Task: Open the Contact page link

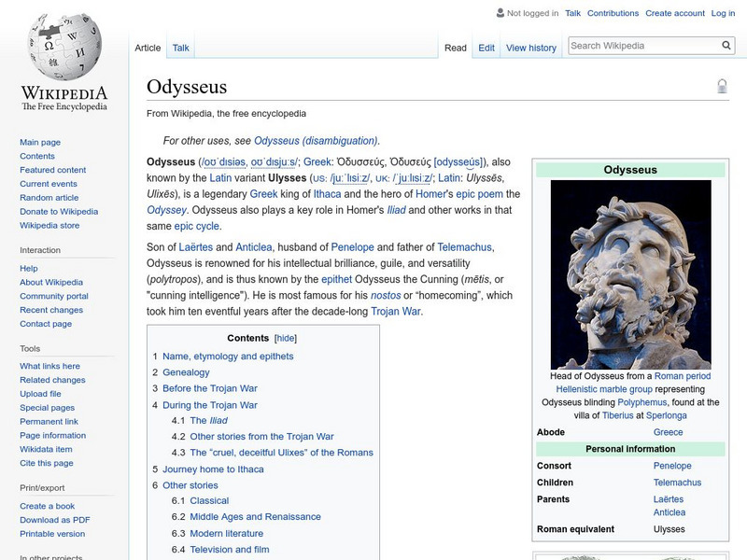Action: [x=46, y=323]
